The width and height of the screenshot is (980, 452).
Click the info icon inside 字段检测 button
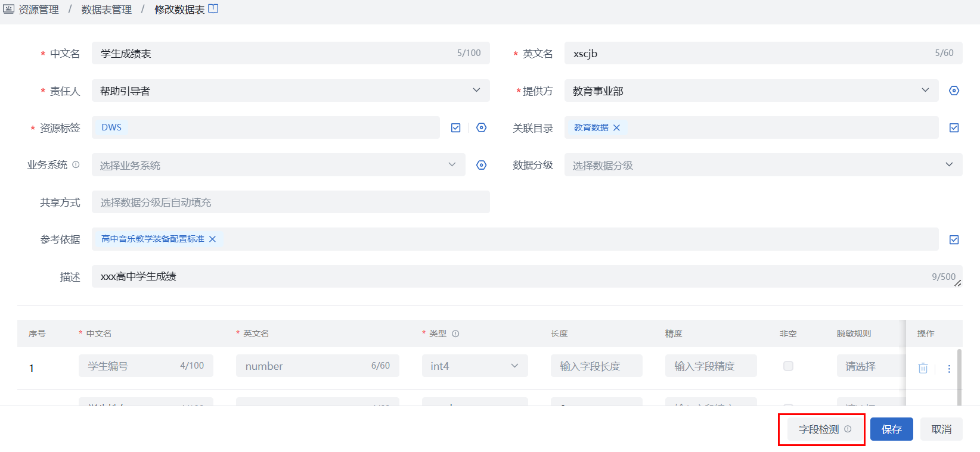pos(848,429)
